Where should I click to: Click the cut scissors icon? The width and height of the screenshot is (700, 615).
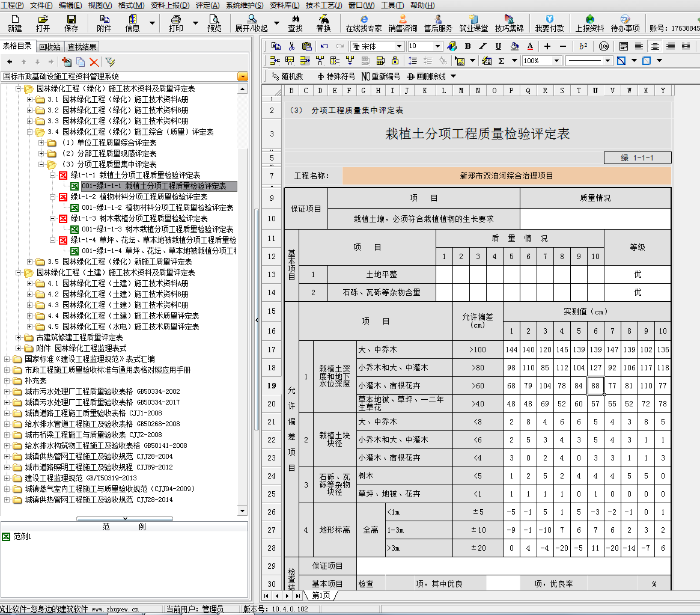(291, 46)
